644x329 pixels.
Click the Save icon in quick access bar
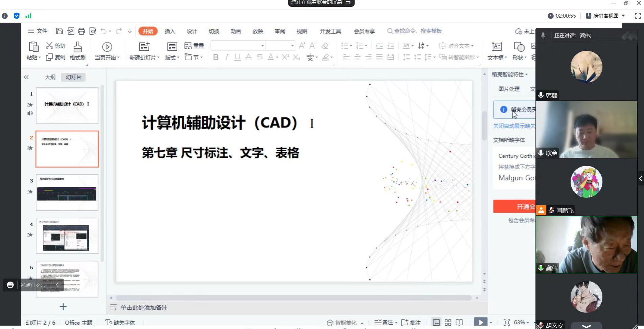[59, 31]
